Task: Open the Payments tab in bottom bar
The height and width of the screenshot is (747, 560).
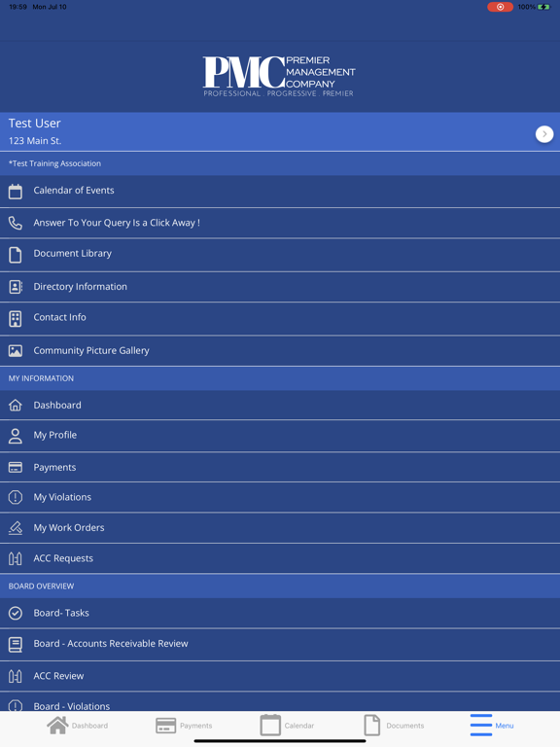Action: pos(184,725)
